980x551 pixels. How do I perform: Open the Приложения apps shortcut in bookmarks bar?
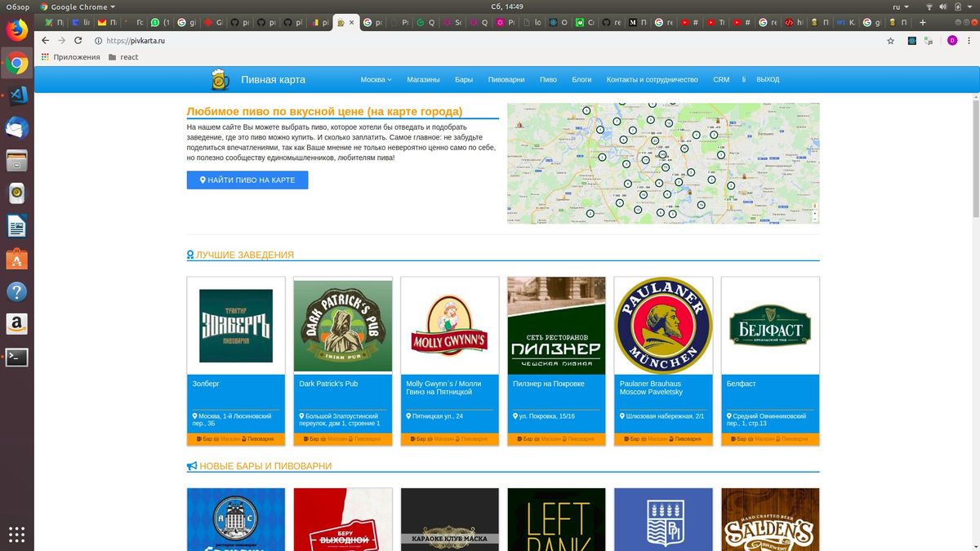[69, 57]
